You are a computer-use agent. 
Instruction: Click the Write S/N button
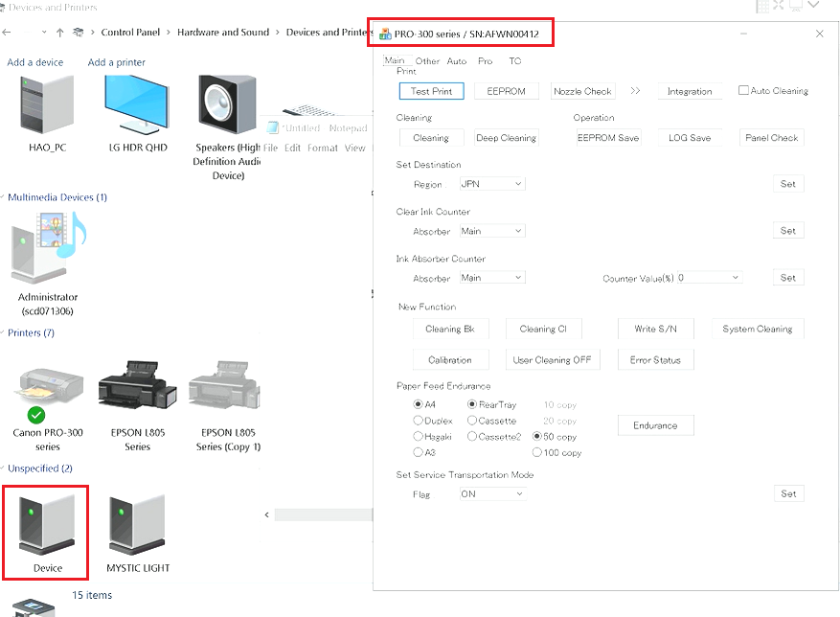click(656, 329)
